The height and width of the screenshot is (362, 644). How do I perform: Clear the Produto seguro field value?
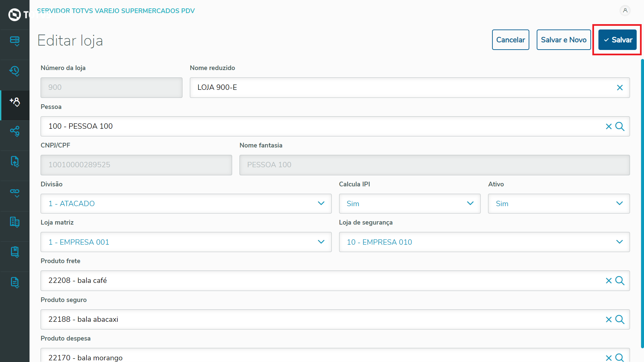tap(608, 319)
